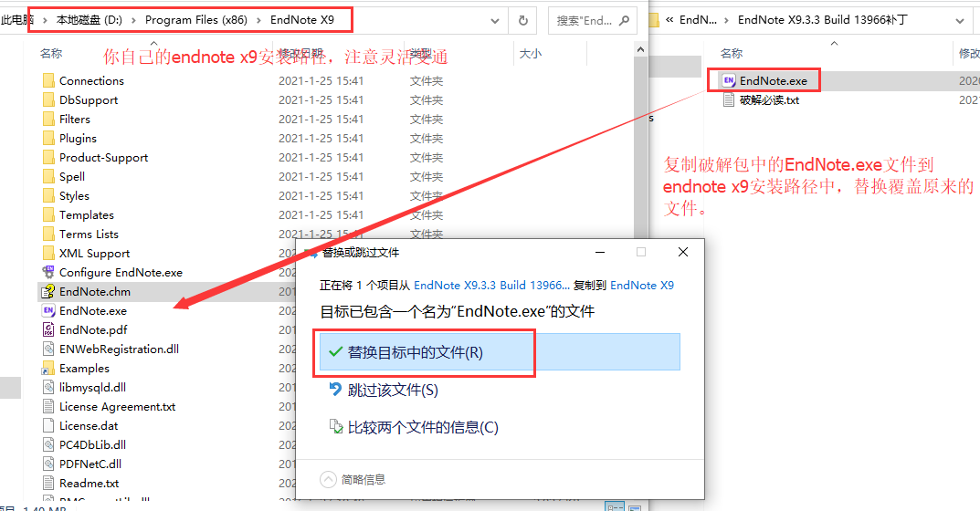The image size is (980, 511).
Task: Expand chevron after Program Files (x86) breadcrumb
Action: coord(258,21)
